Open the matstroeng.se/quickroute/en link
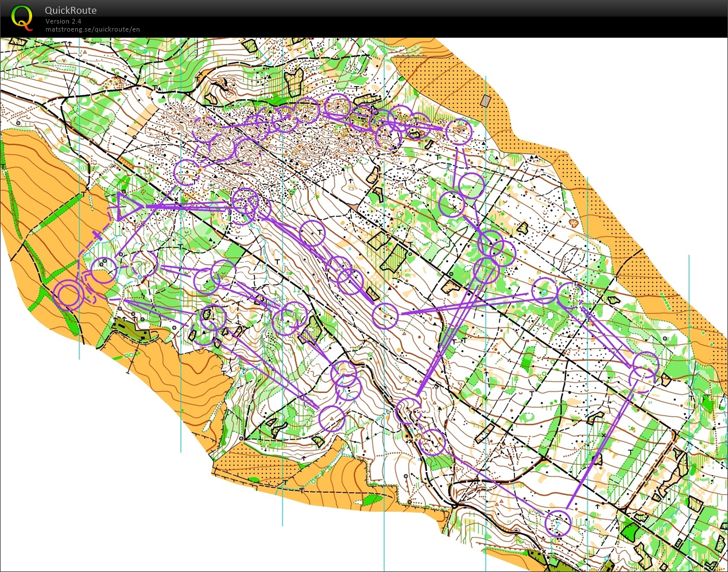Screen dimensions: 728x572 [92, 29]
